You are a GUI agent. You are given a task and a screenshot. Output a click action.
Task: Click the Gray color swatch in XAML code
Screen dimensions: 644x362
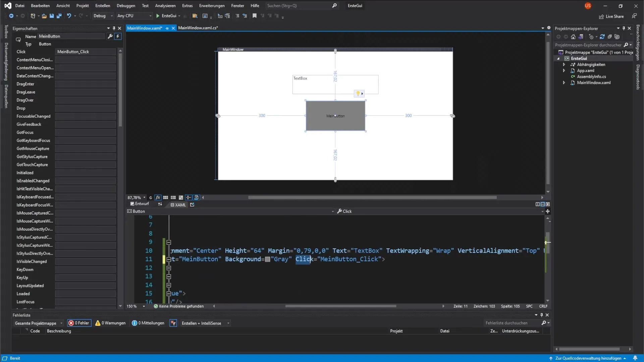click(267, 259)
